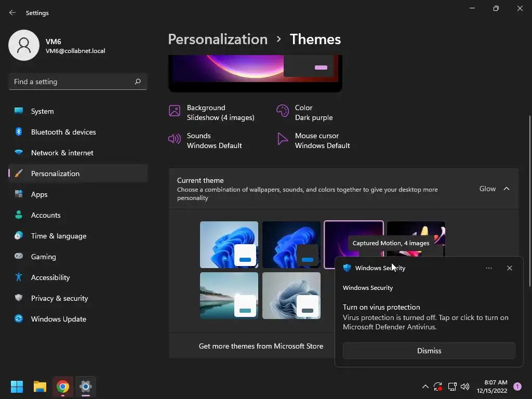
Task: Click Color Dark purple text
Action: pos(314,112)
